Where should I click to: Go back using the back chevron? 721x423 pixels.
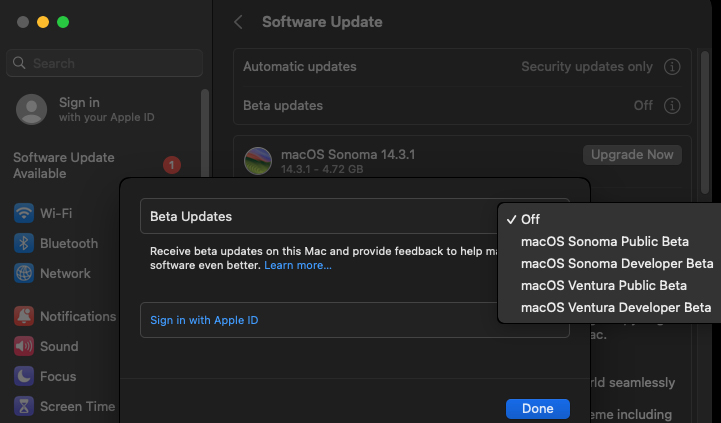click(238, 22)
